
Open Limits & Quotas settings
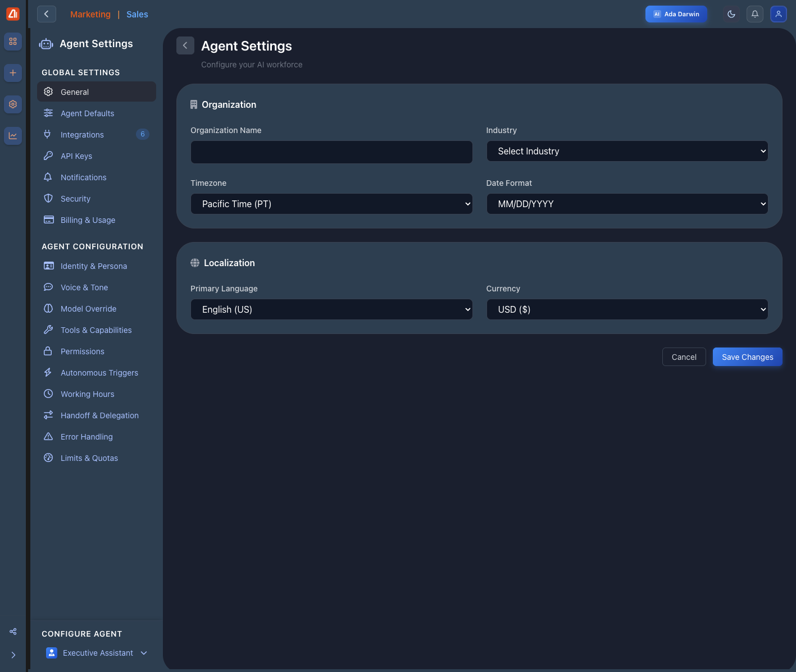click(97, 458)
